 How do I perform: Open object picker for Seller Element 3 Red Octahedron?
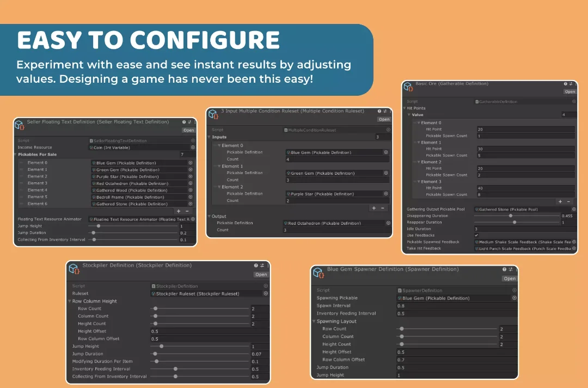coord(191,183)
